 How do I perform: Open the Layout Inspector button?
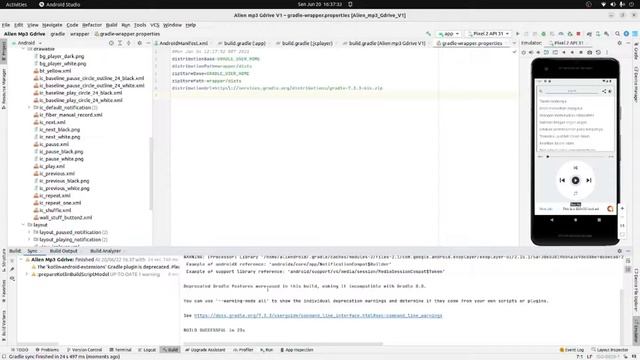tap(610, 350)
